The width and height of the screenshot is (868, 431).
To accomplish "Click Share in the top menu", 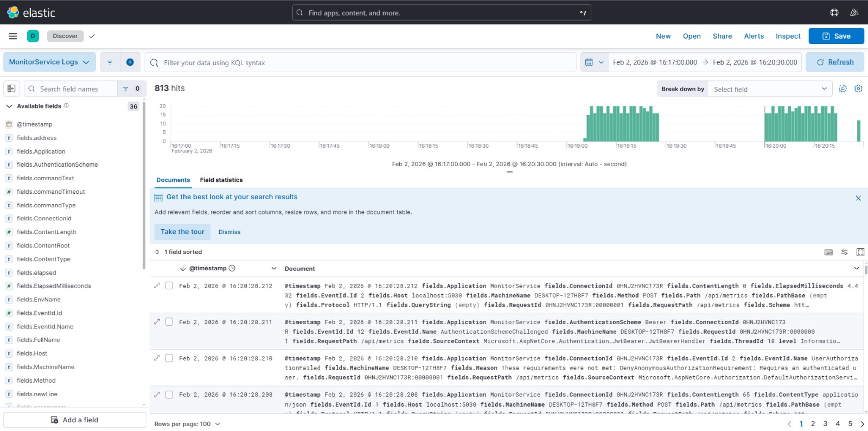I will tap(722, 36).
